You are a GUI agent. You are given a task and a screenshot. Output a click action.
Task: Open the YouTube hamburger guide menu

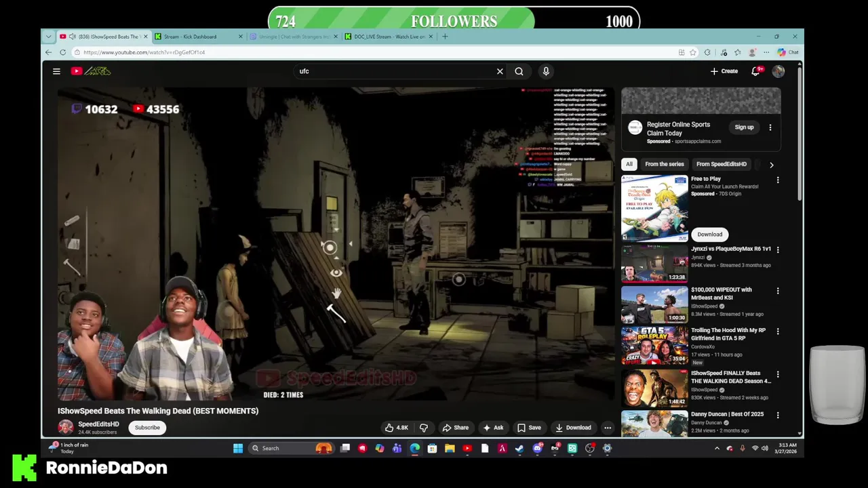[x=56, y=71]
